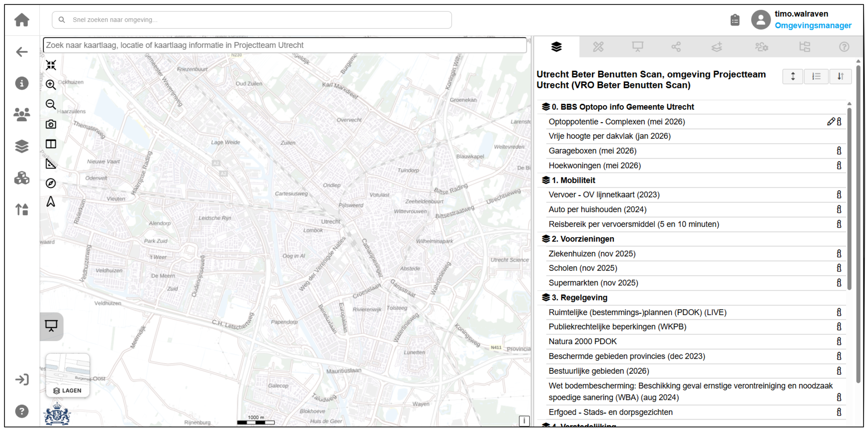The height and width of the screenshot is (431, 868).
Task: Open the tree structure tab
Action: pos(805,47)
